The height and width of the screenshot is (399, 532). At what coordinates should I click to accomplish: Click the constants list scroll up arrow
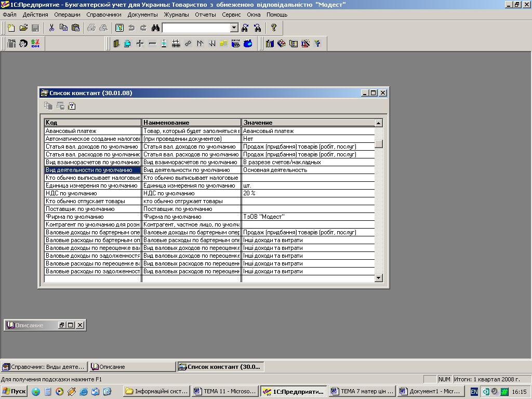379,123
